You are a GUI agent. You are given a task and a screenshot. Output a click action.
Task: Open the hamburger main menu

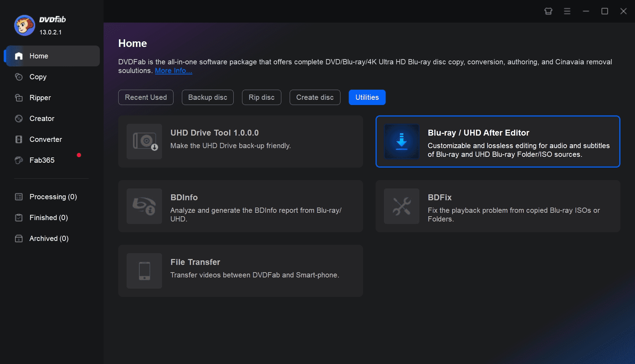tap(567, 11)
